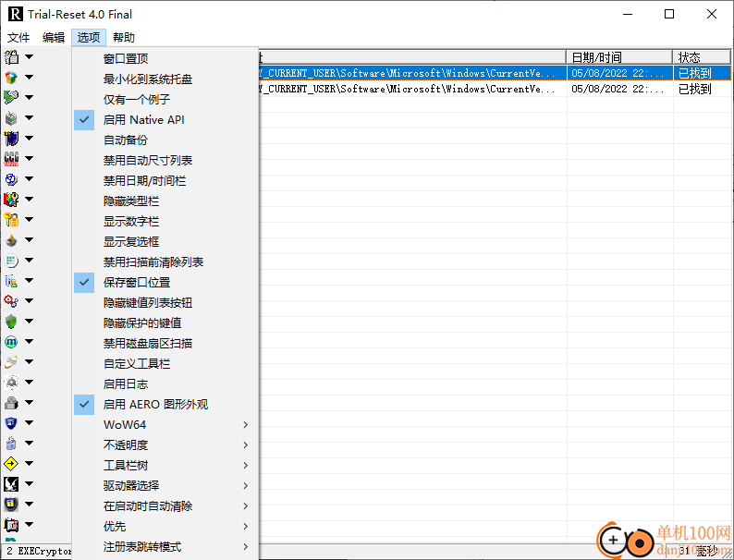Image resolution: width=734 pixels, height=560 pixels.
Task: Open the 文件 menu
Action: pos(18,38)
